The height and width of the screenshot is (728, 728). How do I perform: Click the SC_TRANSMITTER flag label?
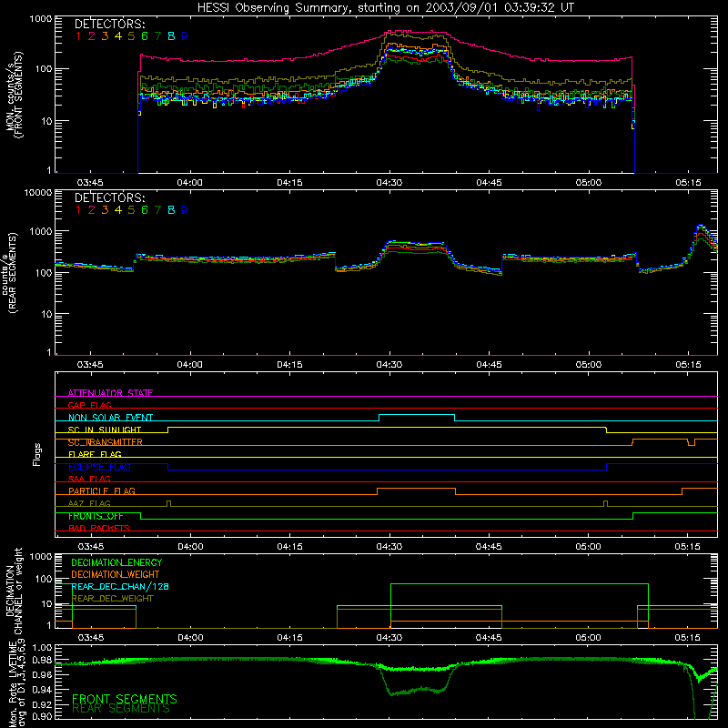point(106,442)
